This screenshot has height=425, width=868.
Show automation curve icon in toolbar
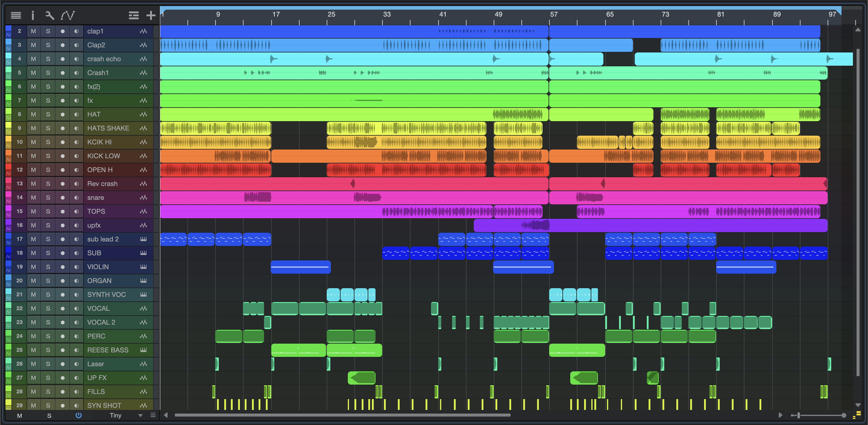coord(68,15)
